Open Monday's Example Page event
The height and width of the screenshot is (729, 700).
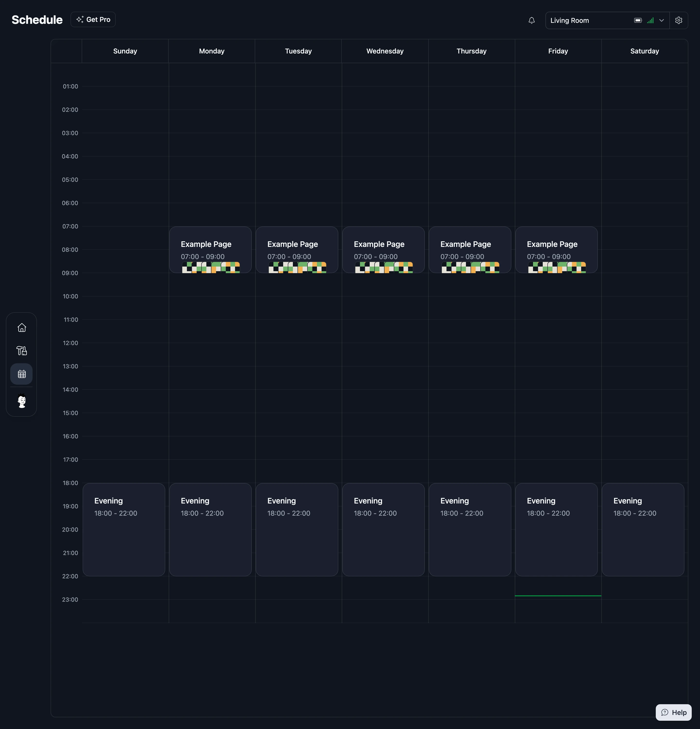click(x=210, y=250)
